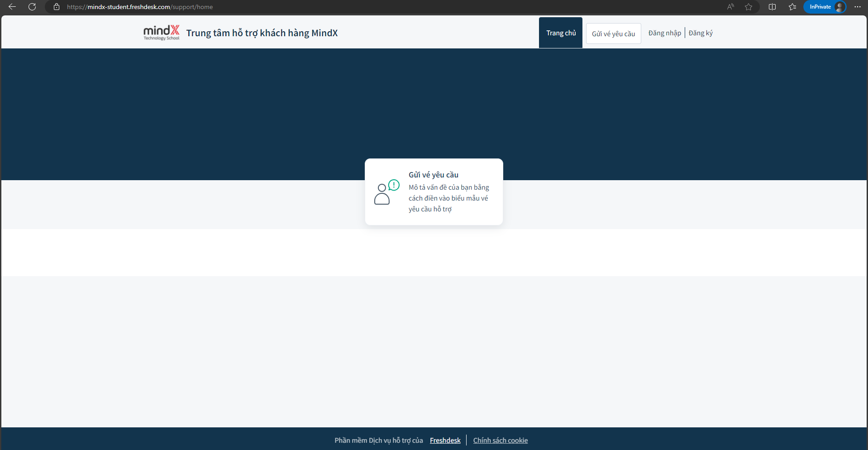Viewport: 868px width, 450px height.
Task: Click the MindX Technology School logo
Action: [x=161, y=33]
